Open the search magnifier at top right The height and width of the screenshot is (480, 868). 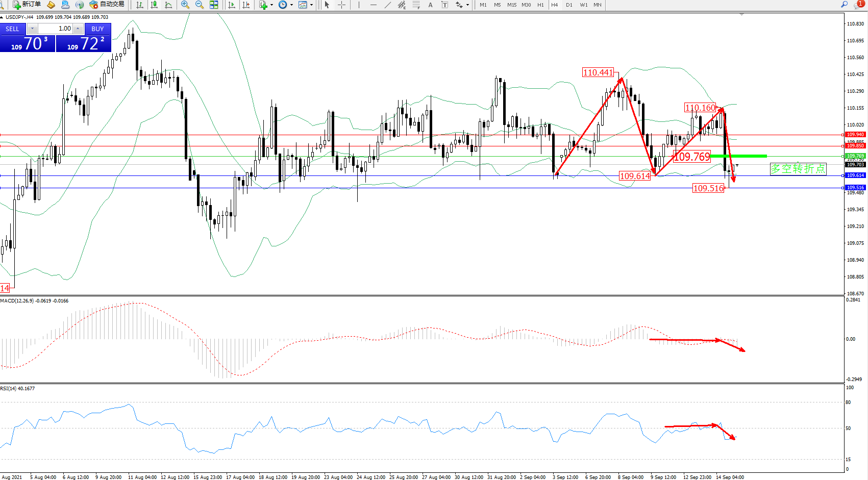tap(844, 5)
